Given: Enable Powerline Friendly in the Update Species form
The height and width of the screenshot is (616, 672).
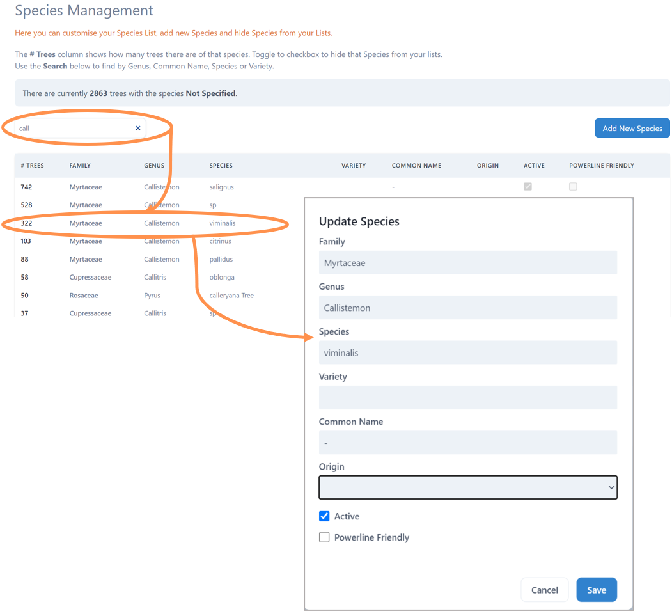Looking at the screenshot, I should click(324, 537).
